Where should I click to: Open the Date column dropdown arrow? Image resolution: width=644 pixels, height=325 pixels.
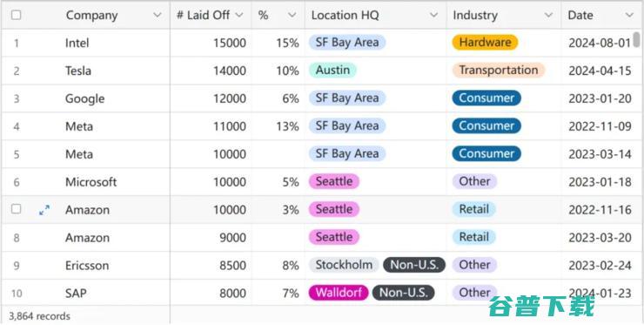coord(629,16)
